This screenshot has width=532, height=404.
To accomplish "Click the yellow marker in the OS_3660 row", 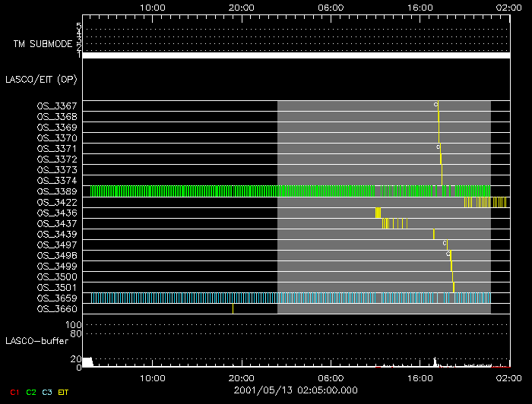I will pyautogui.click(x=233, y=308).
